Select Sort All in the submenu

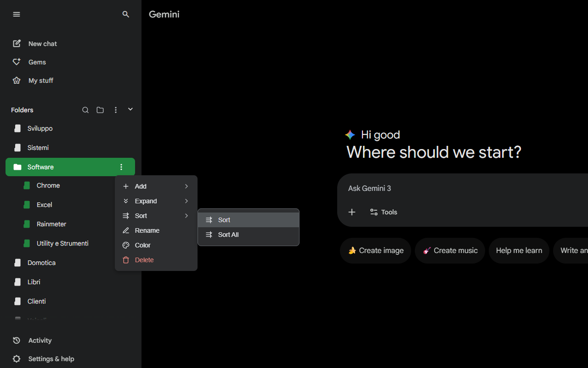click(249, 235)
